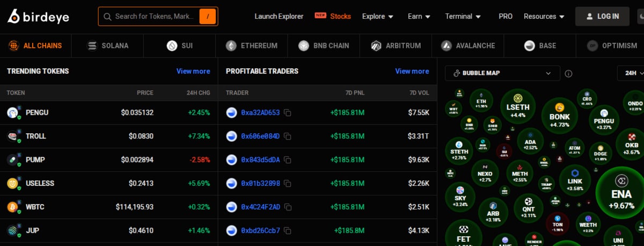This screenshot has height=246, width=644.
Task: Click the WBTC token icon
Action: click(x=13, y=207)
